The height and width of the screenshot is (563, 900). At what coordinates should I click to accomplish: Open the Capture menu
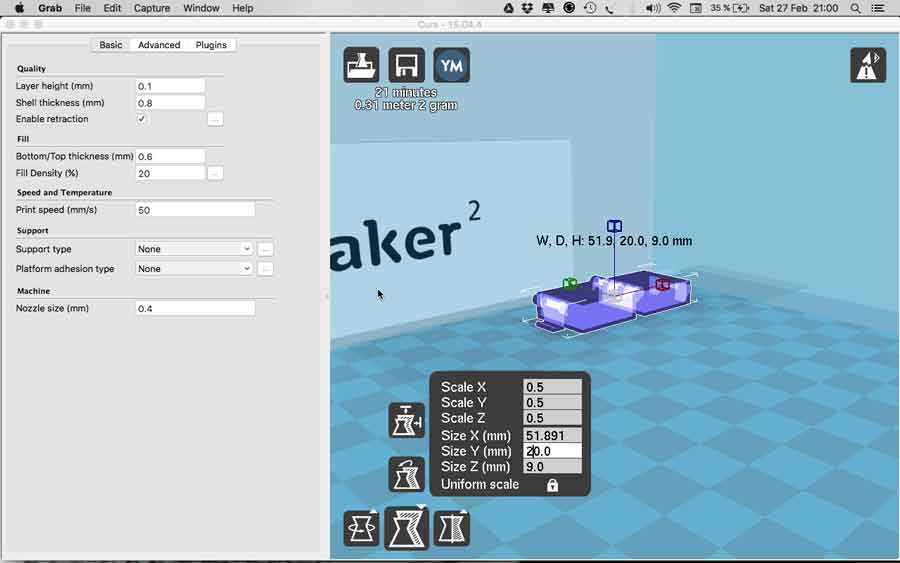[152, 8]
